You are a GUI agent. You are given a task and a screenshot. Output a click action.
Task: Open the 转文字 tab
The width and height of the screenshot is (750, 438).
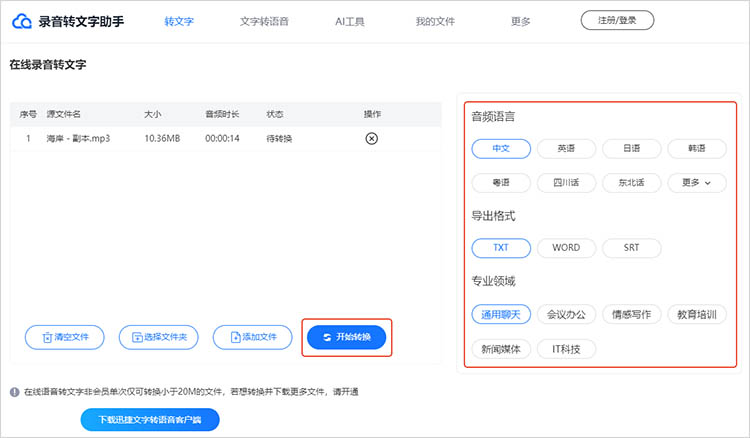click(179, 22)
